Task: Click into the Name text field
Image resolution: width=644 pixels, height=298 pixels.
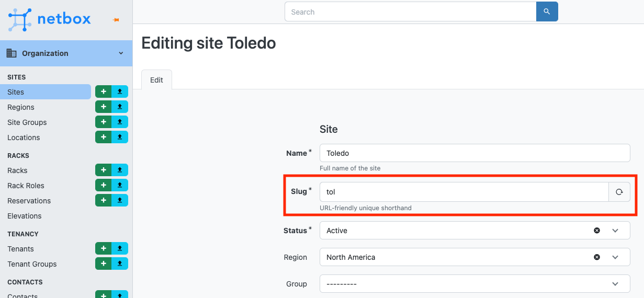Action: 474,153
